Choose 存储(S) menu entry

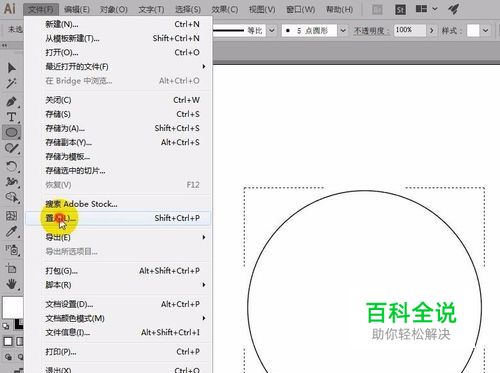[118, 114]
